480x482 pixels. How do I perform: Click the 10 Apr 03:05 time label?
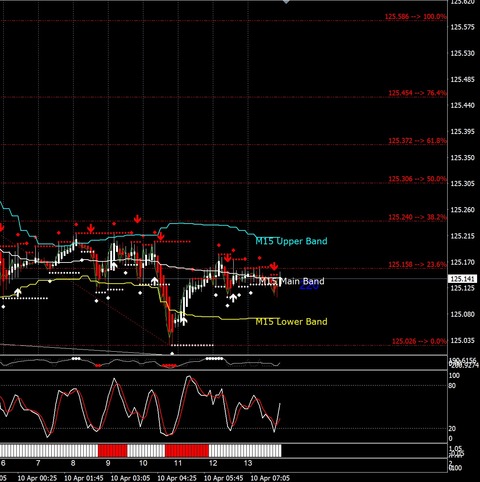130,478
